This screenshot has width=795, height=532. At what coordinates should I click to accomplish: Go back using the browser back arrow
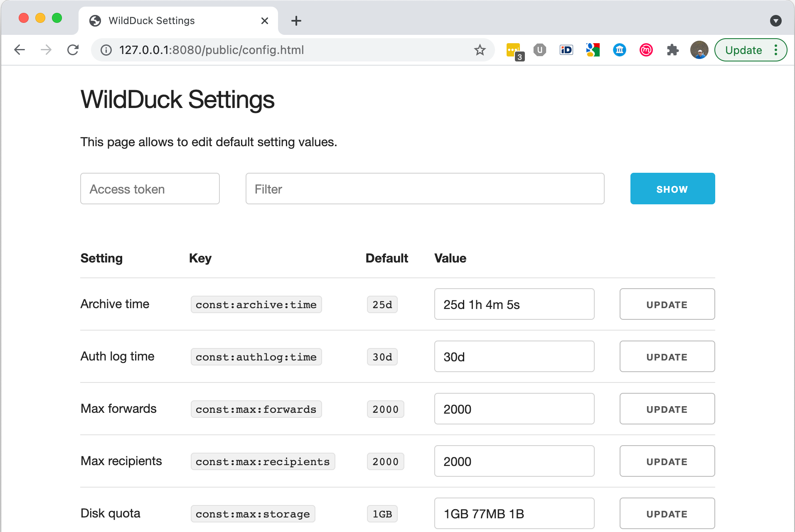pos(20,50)
